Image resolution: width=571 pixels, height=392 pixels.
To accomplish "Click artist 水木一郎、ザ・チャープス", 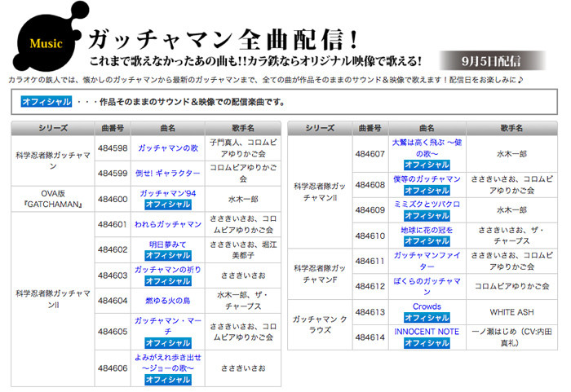I will (243, 301).
